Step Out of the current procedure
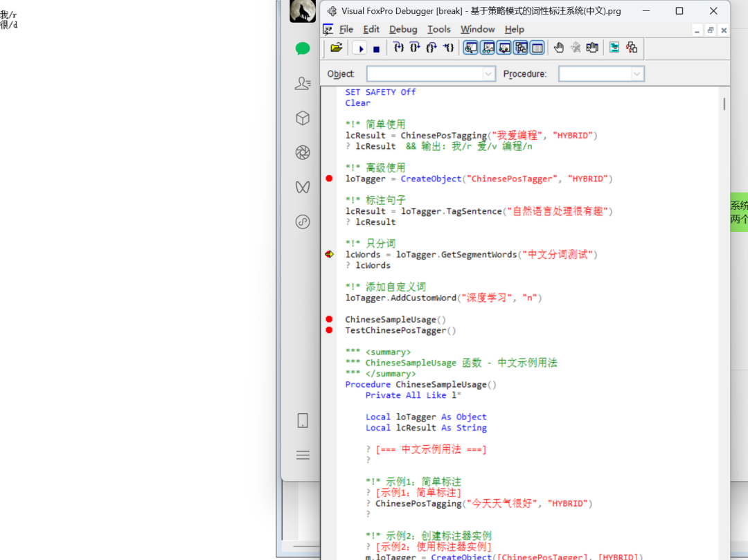The height and width of the screenshot is (560, 748). pyautogui.click(x=431, y=48)
